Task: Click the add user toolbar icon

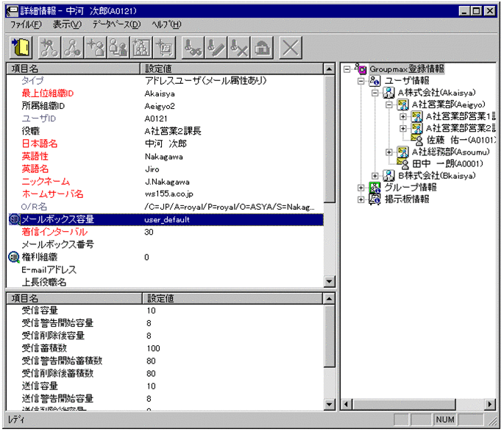Action: 96,48
